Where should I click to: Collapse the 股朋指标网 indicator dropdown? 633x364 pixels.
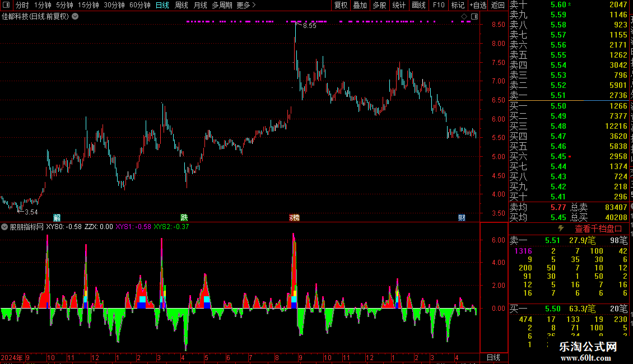click(x=4, y=227)
